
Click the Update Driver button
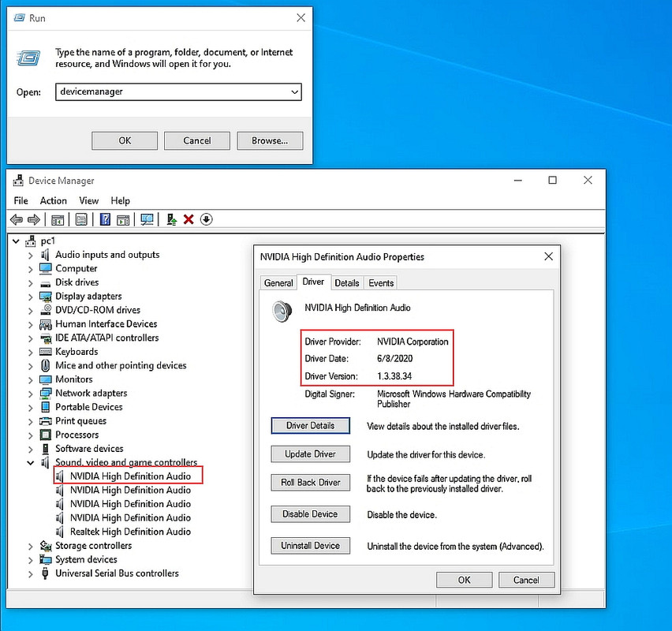pyautogui.click(x=310, y=454)
